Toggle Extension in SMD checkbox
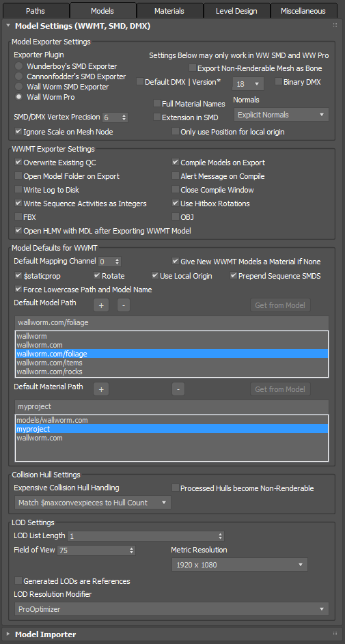This screenshot has width=345, height=644. (157, 117)
